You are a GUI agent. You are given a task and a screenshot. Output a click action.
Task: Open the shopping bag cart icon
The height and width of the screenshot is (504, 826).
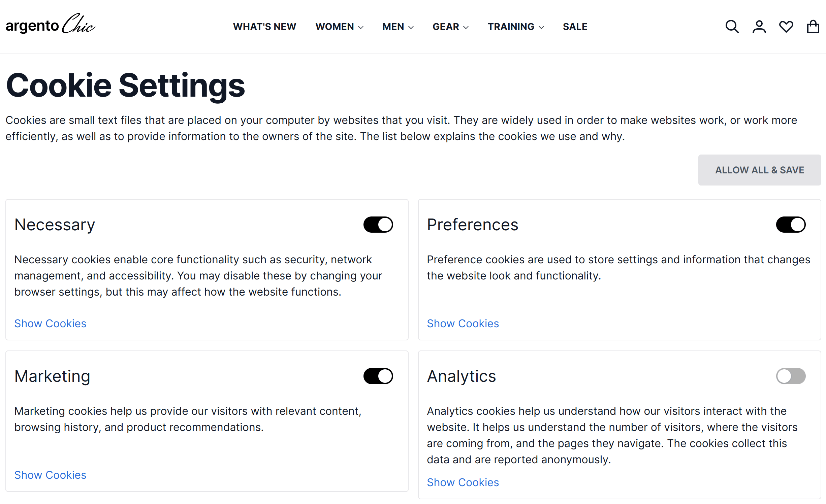(x=813, y=27)
